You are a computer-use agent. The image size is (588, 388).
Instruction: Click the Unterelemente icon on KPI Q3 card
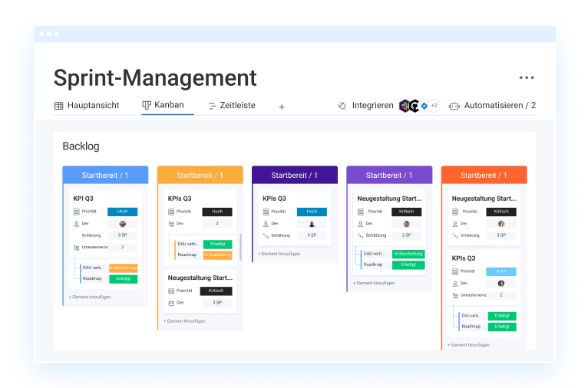(77, 248)
